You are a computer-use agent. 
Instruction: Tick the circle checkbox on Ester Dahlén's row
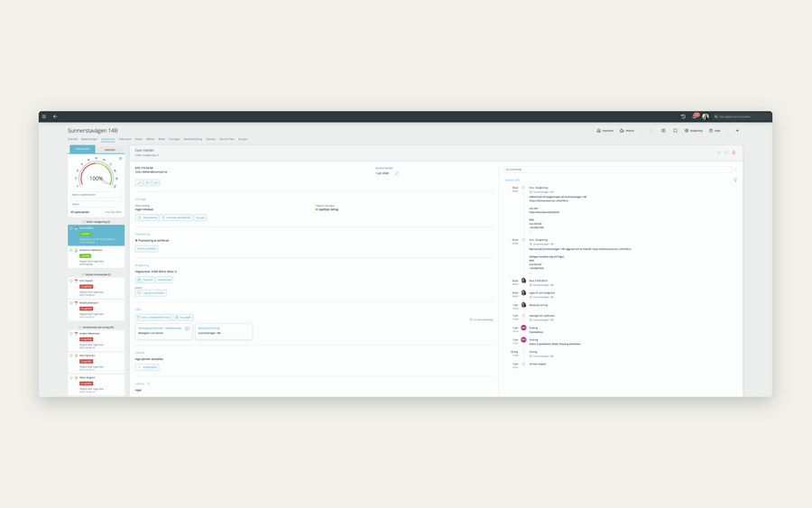(71, 228)
